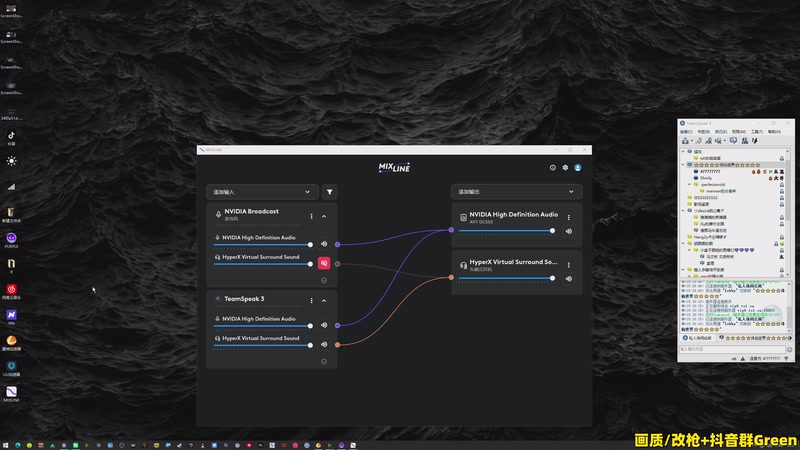The height and width of the screenshot is (450, 800).
Task: Mute NVIDIA Broadcast to NVIDIA High Definition Audio
Action: [x=324, y=244]
